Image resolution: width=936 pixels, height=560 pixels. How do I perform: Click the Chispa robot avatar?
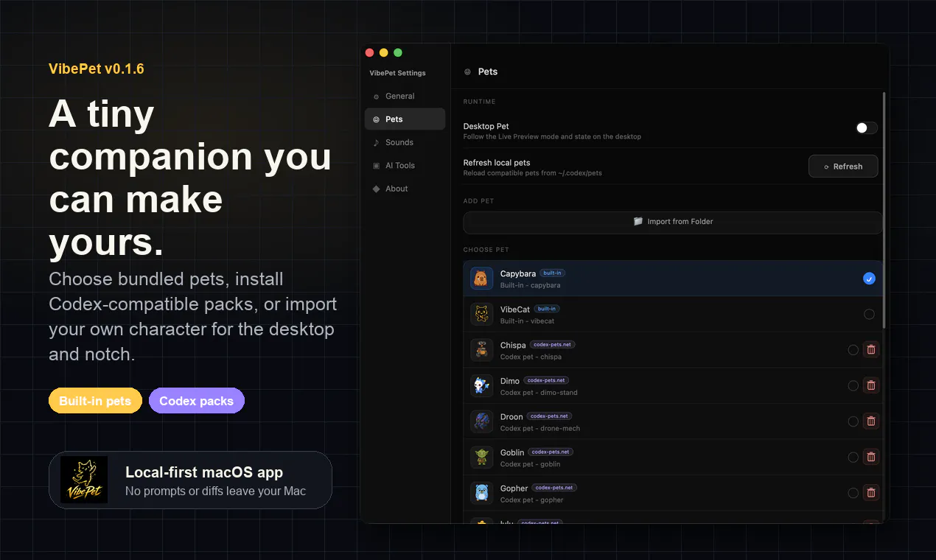[482, 350]
